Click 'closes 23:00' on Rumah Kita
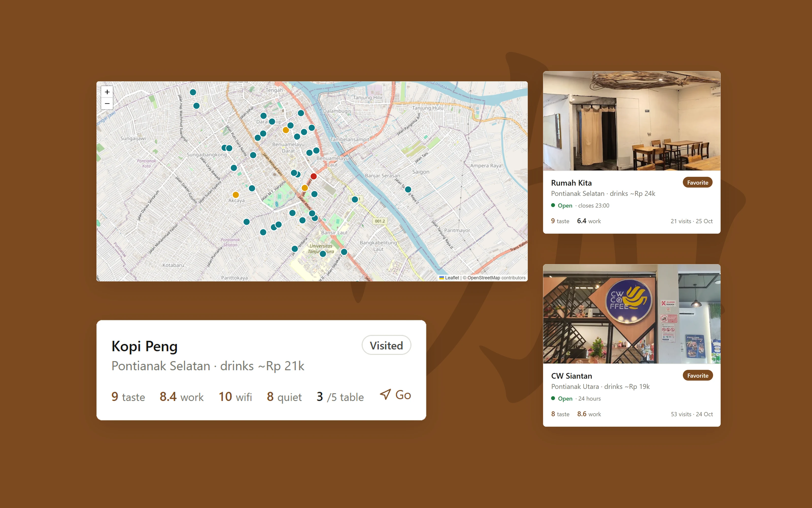The height and width of the screenshot is (508, 812). (594, 206)
